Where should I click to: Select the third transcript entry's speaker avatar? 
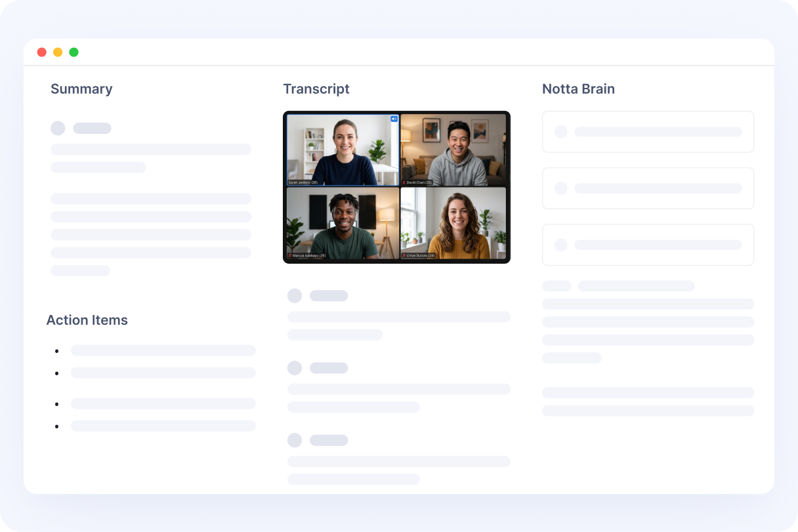[295, 440]
